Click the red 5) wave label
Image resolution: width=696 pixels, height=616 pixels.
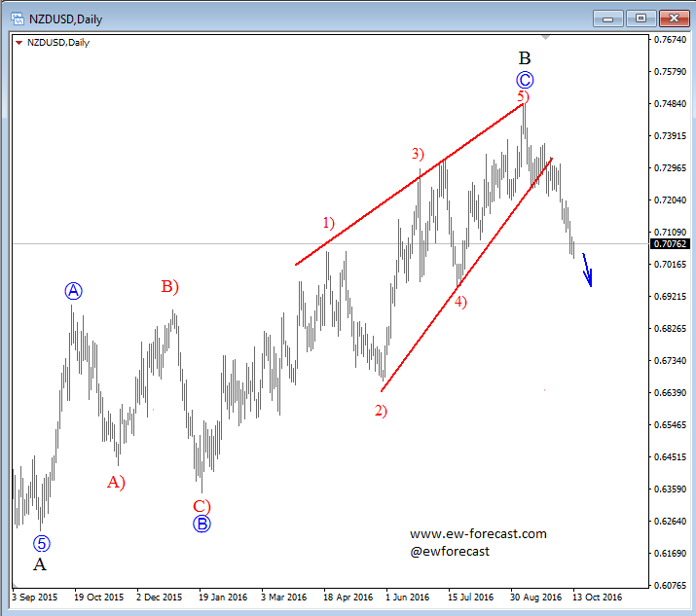pos(524,96)
